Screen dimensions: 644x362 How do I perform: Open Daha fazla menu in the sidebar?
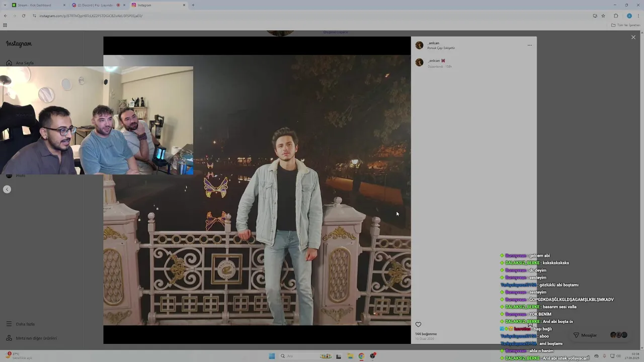(x=20, y=324)
